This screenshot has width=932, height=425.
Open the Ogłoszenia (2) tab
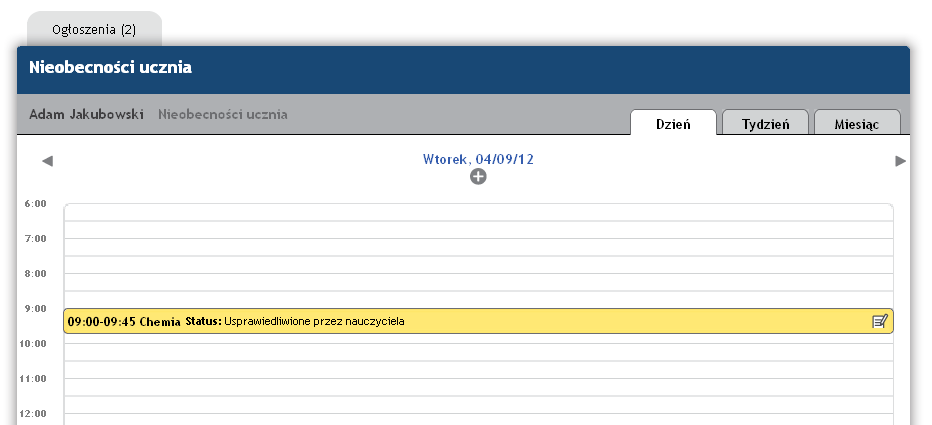click(x=95, y=29)
